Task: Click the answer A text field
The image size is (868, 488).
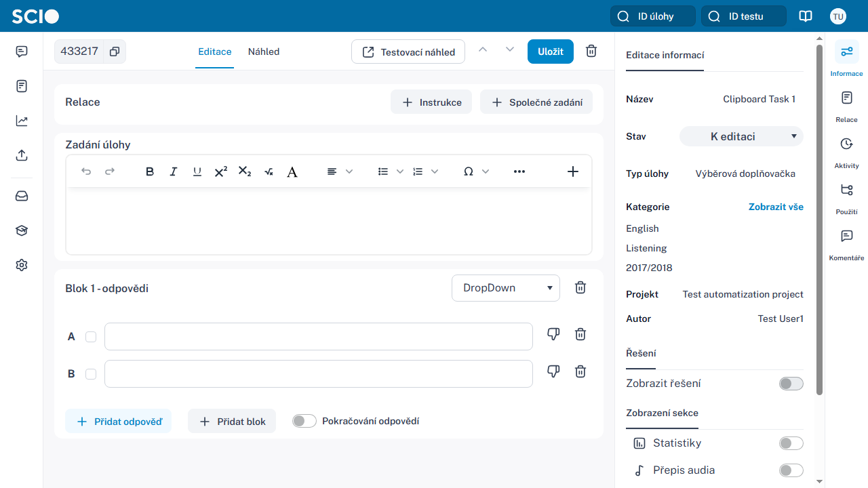Action: pyautogui.click(x=319, y=337)
